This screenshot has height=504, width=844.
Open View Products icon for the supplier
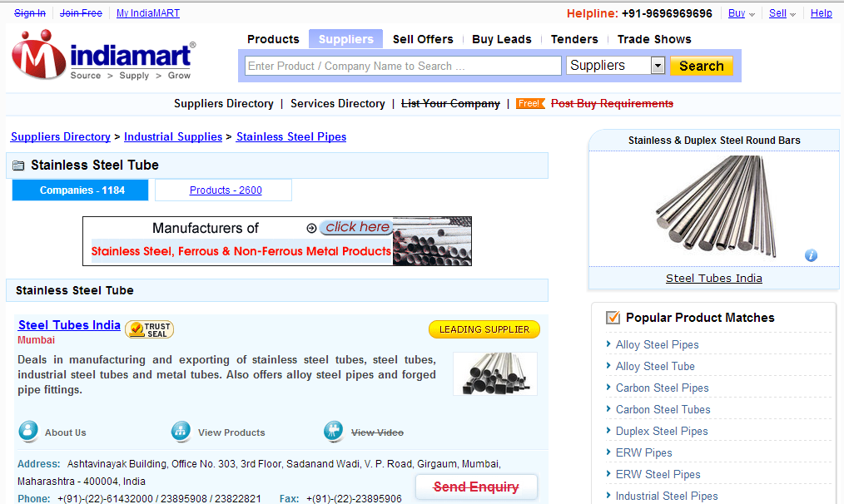(x=181, y=431)
